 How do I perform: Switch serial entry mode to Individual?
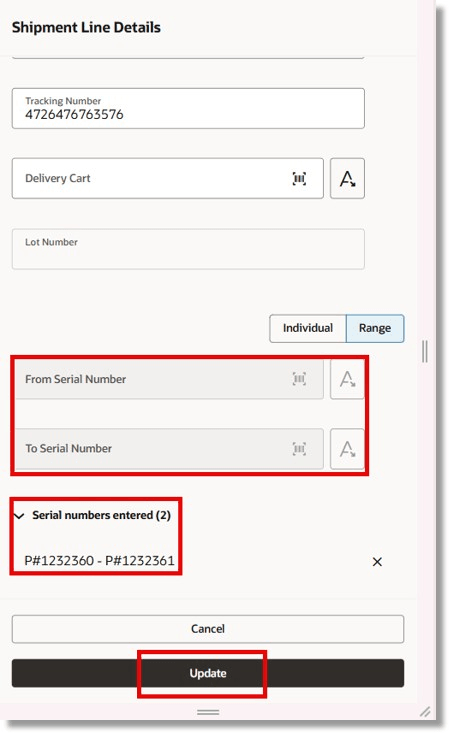(x=308, y=328)
